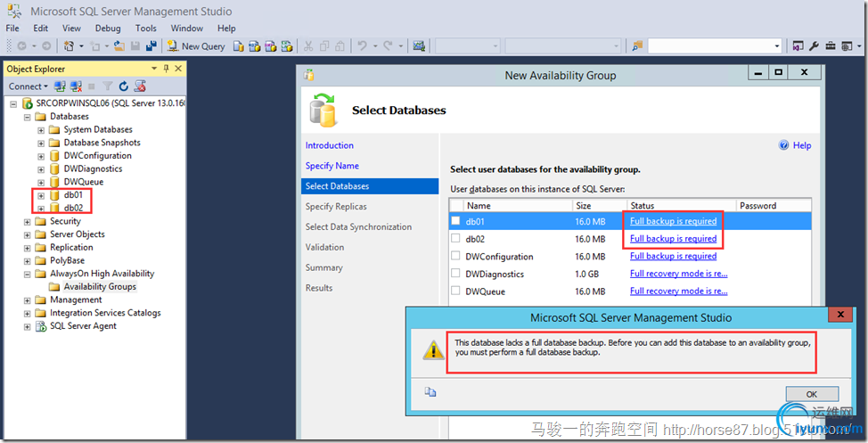Click the copy message icon in dialog
Viewport: 868px width, 443px height.
click(430, 392)
